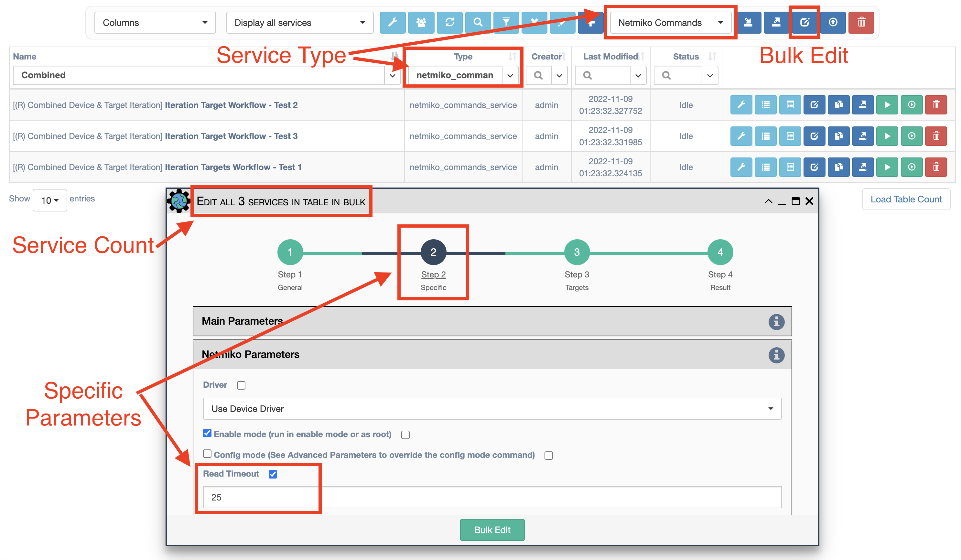Click the import icon right of Netmiko Commands

tap(748, 23)
